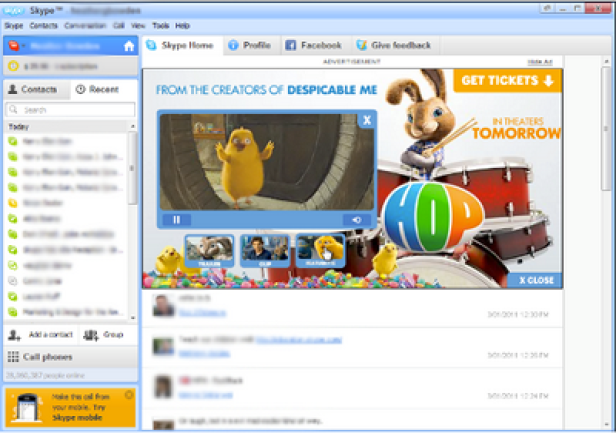This screenshot has height=433, width=616.
Task: Select the middle clip thumbnail showing a man
Action: [x=265, y=251]
